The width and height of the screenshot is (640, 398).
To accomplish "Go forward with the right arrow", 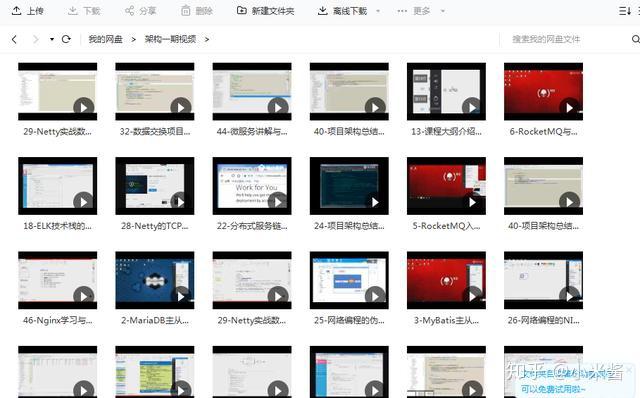I will pos(36,39).
